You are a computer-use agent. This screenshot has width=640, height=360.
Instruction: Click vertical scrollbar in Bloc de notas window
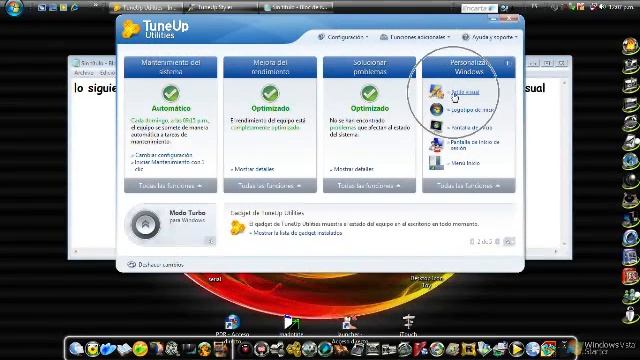coord(564,163)
